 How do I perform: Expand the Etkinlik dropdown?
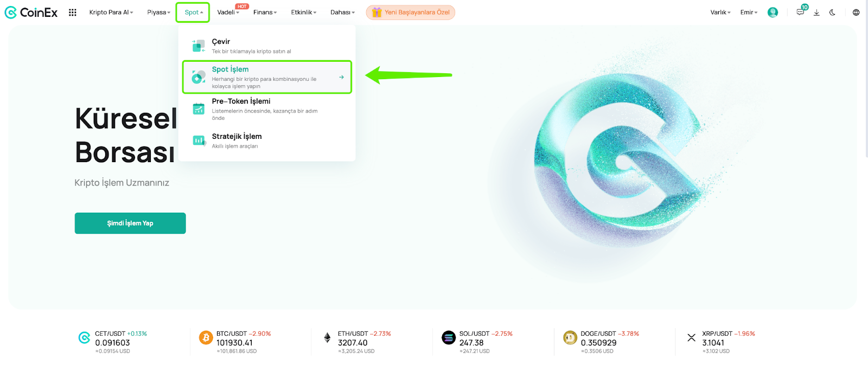[x=304, y=12]
